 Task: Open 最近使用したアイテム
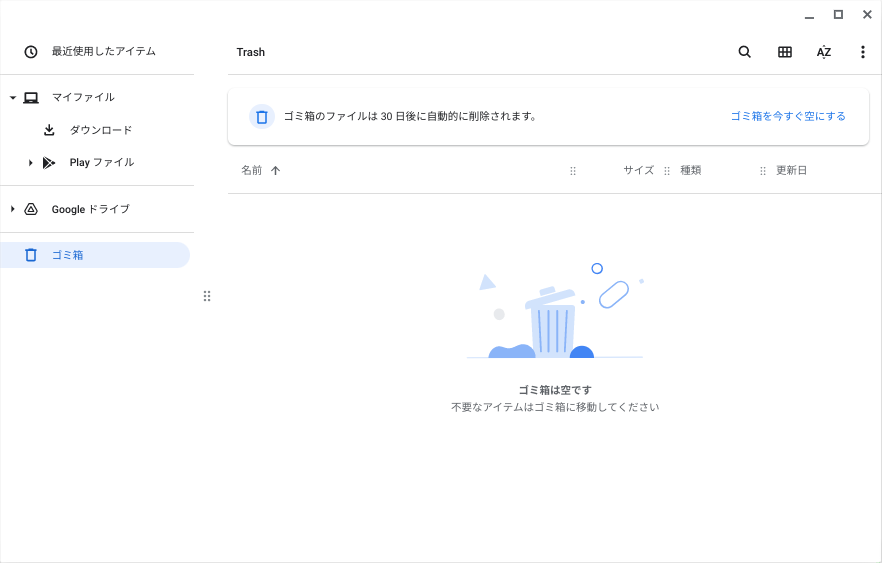tap(104, 51)
